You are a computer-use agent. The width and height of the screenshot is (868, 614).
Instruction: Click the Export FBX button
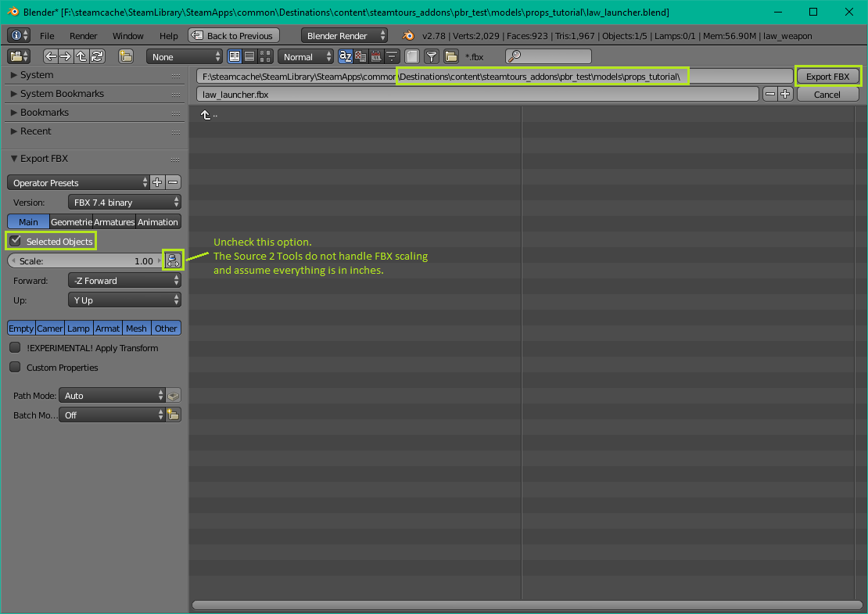(x=827, y=77)
